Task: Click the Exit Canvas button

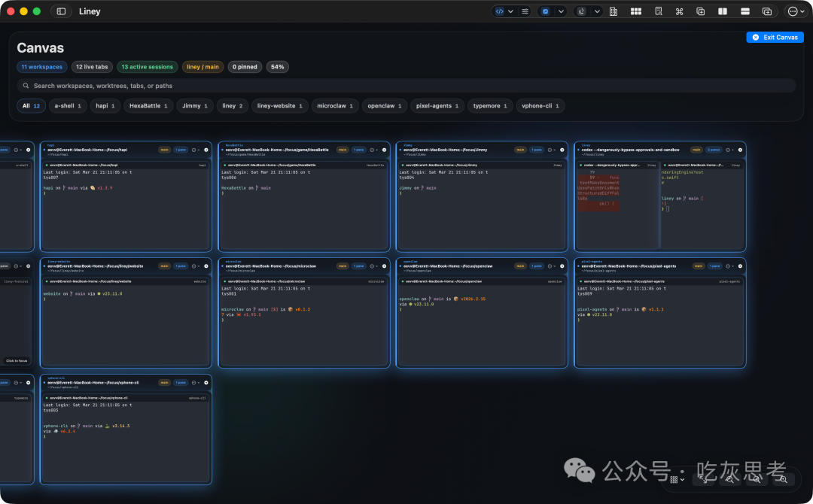Action: click(x=775, y=38)
